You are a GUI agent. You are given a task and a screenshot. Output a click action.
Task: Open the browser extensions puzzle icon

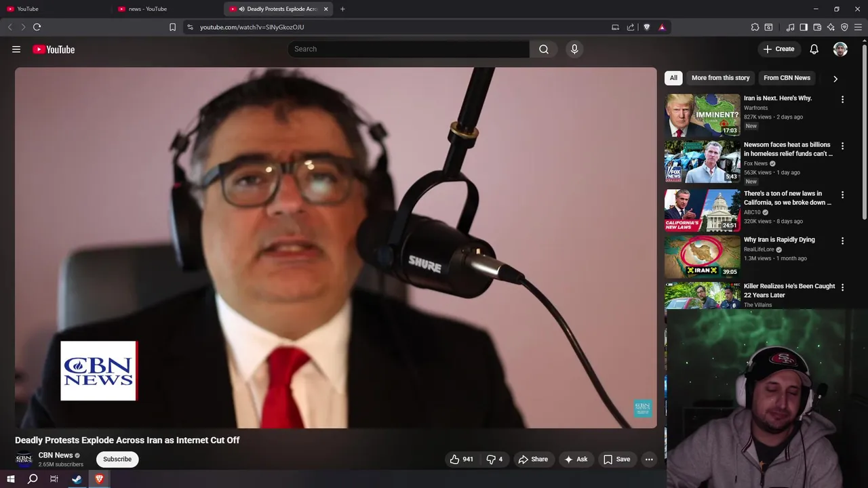[755, 27]
